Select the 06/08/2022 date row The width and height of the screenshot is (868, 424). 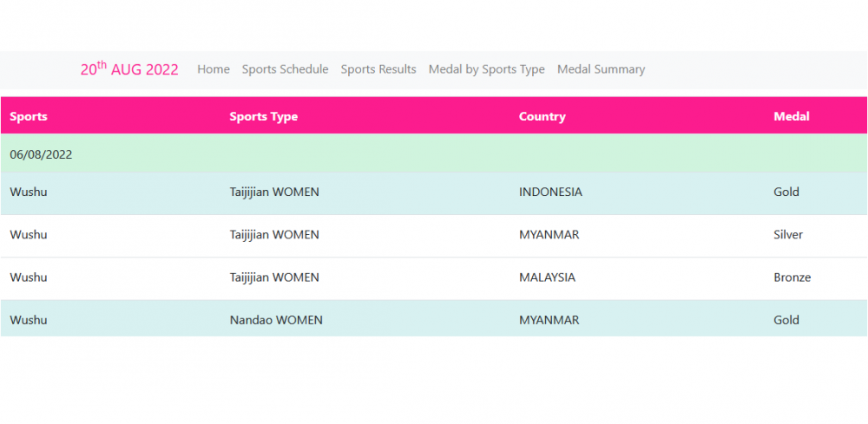coord(41,154)
